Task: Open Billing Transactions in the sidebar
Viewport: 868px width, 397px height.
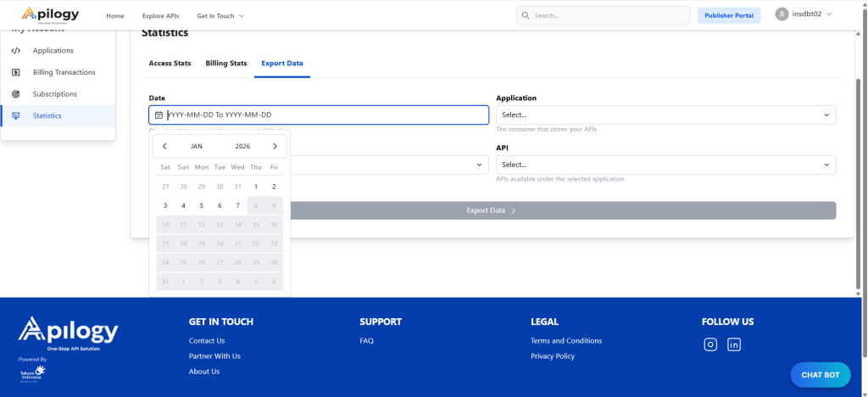Action: pyautogui.click(x=64, y=72)
